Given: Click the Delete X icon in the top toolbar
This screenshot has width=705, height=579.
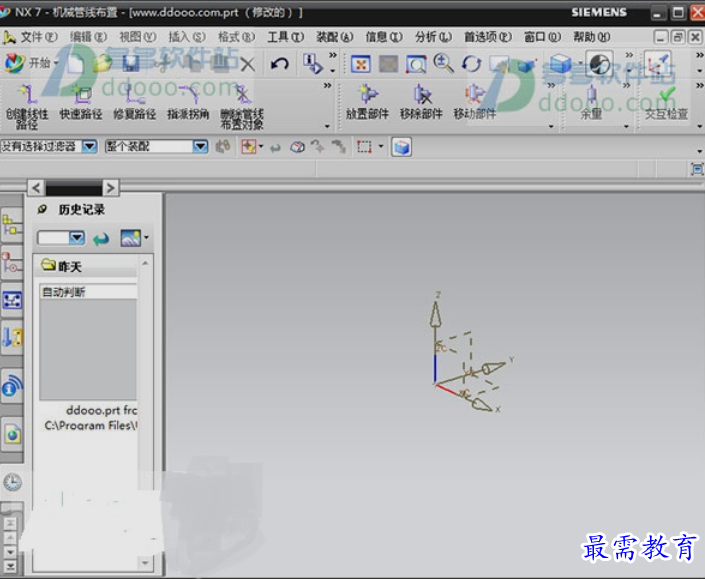Looking at the screenshot, I should pyautogui.click(x=247, y=65).
